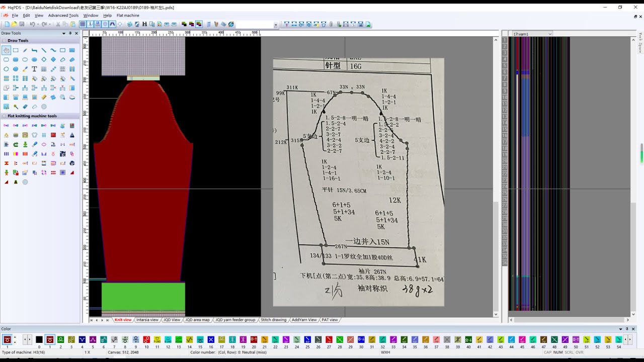Open the Advanced Tools menu

pos(63,16)
